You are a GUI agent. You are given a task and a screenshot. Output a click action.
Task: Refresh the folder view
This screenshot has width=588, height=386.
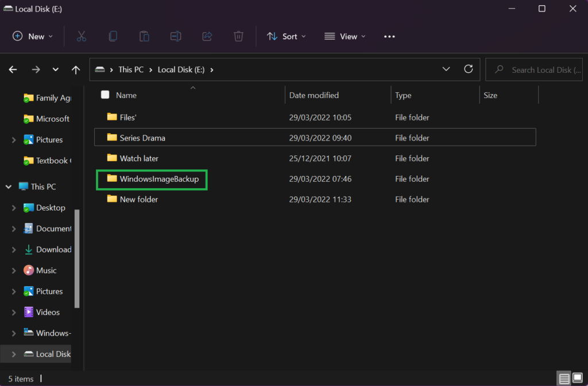(469, 69)
